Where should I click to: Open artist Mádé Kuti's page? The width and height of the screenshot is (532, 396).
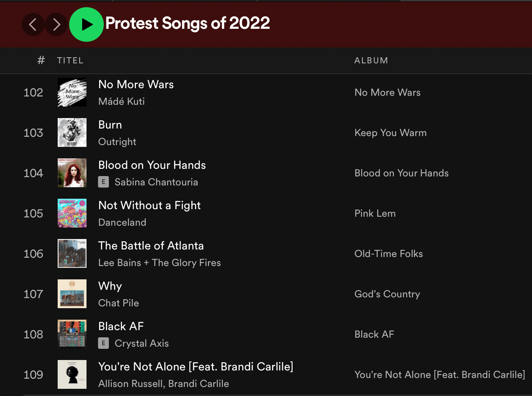tap(121, 102)
